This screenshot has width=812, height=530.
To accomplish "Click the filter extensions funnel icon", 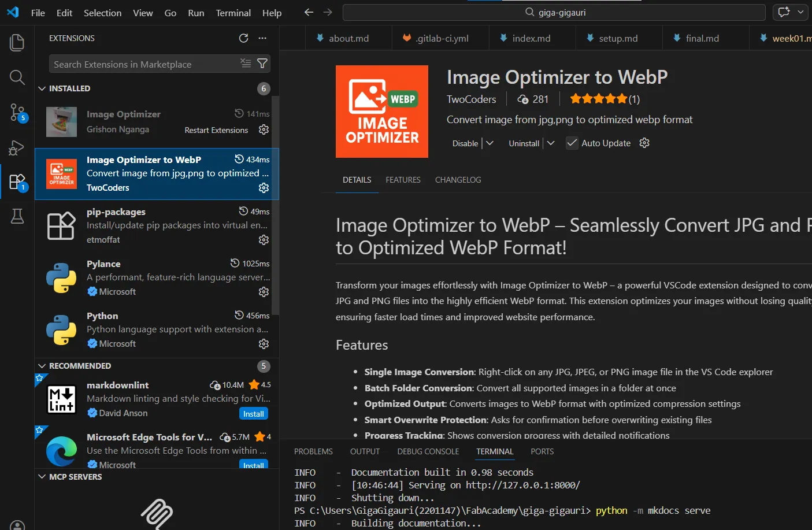I will pyautogui.click(x=262, y=64).
